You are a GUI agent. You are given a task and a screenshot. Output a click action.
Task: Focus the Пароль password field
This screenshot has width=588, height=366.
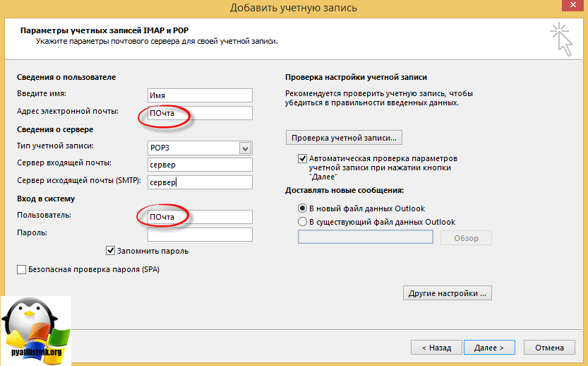199,234
